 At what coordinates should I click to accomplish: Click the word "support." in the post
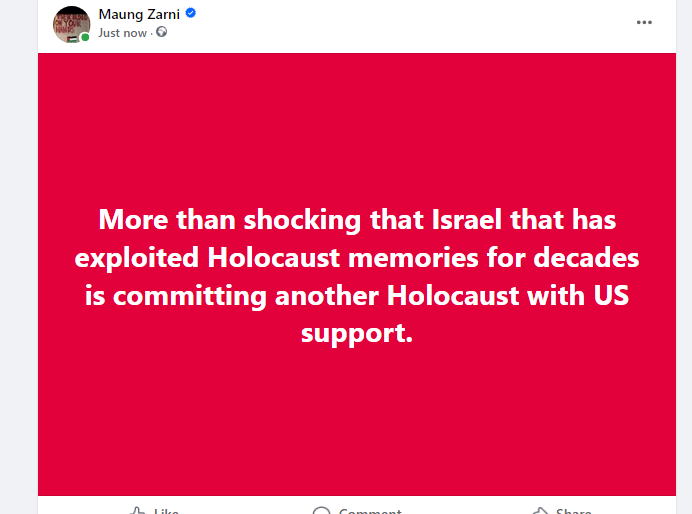(x=357, y=334)
